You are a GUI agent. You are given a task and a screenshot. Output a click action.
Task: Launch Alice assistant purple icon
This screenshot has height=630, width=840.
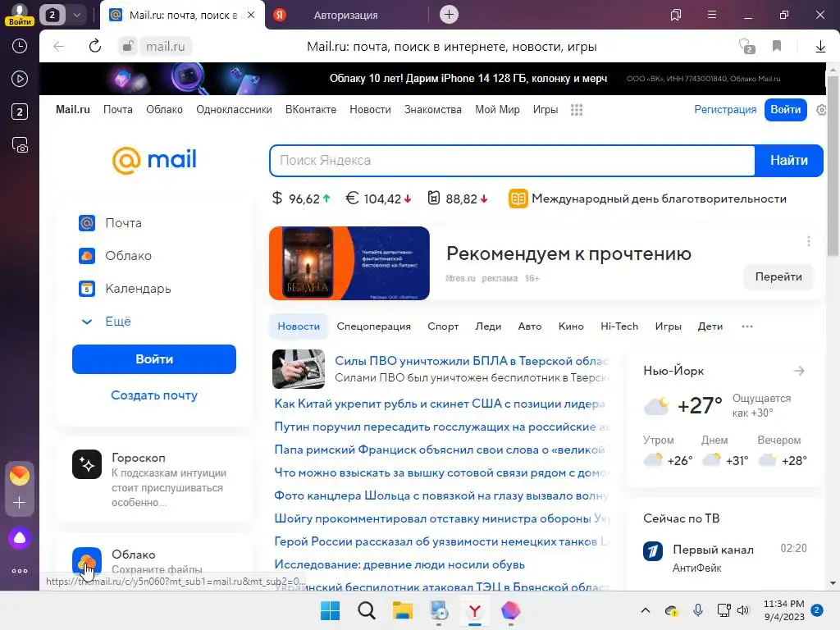[20, 538]
